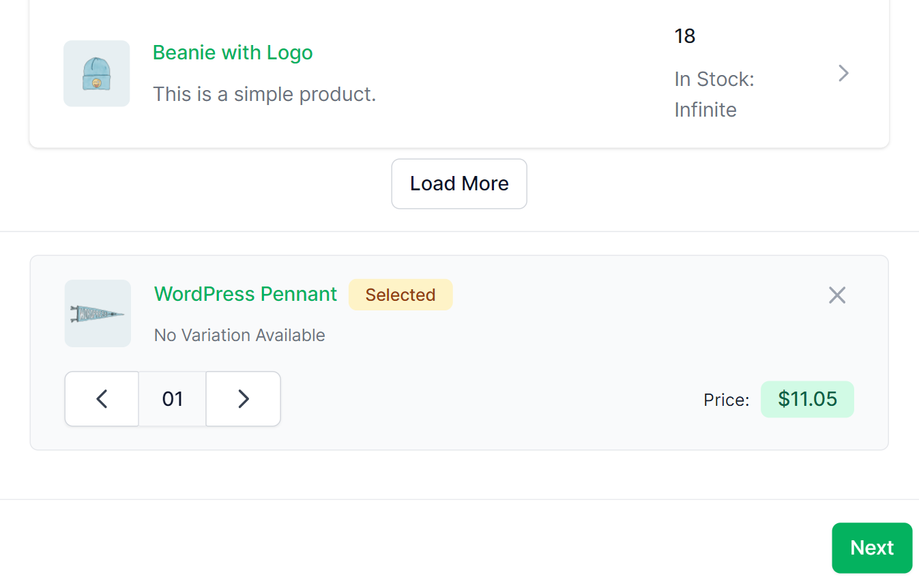Increase quantity with the right arrow
The image size is (919, 588).
(x=244, y=399)
